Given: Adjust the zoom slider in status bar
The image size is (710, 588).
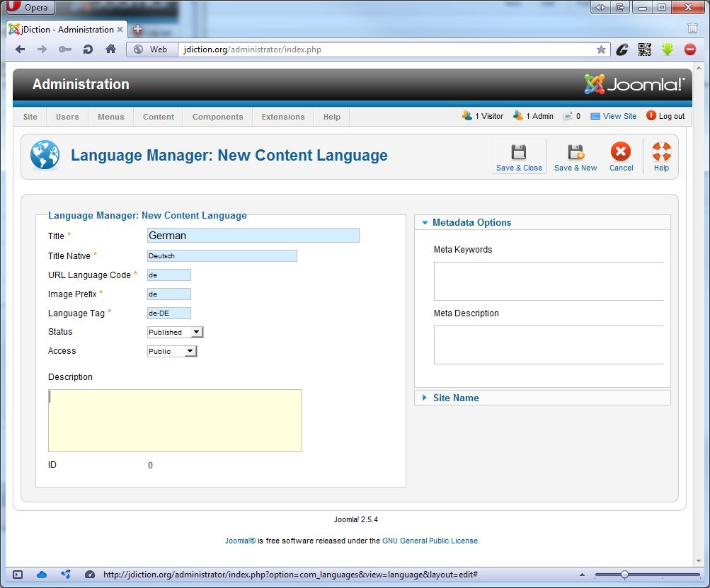Looking at the screenshot, I should tap(624, 575).
